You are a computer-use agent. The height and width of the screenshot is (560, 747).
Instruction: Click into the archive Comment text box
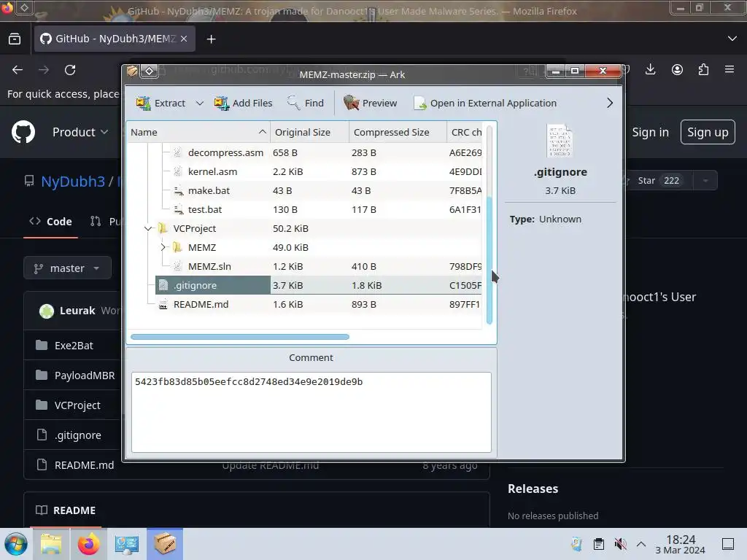tap(311, 412)
